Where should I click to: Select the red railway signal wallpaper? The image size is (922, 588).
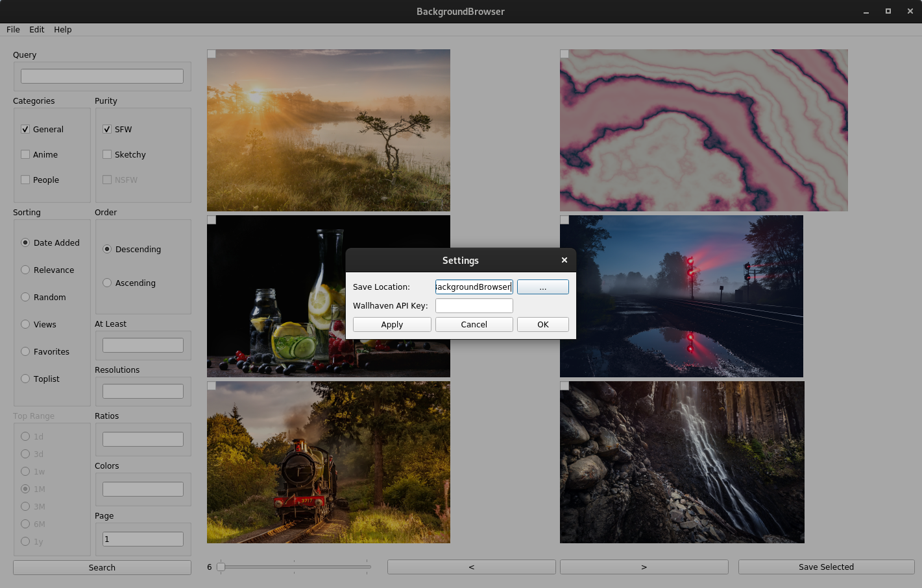click(x=681, y=296)
